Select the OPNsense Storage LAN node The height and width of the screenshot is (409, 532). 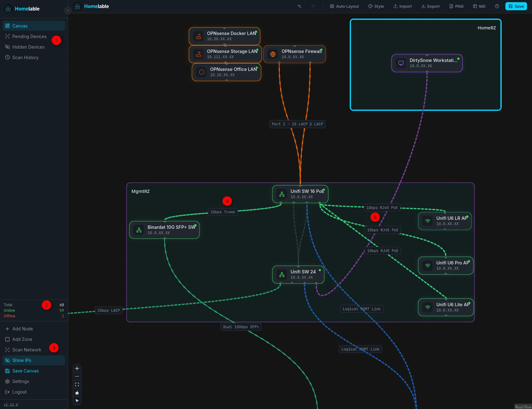[x=225, y=54]
